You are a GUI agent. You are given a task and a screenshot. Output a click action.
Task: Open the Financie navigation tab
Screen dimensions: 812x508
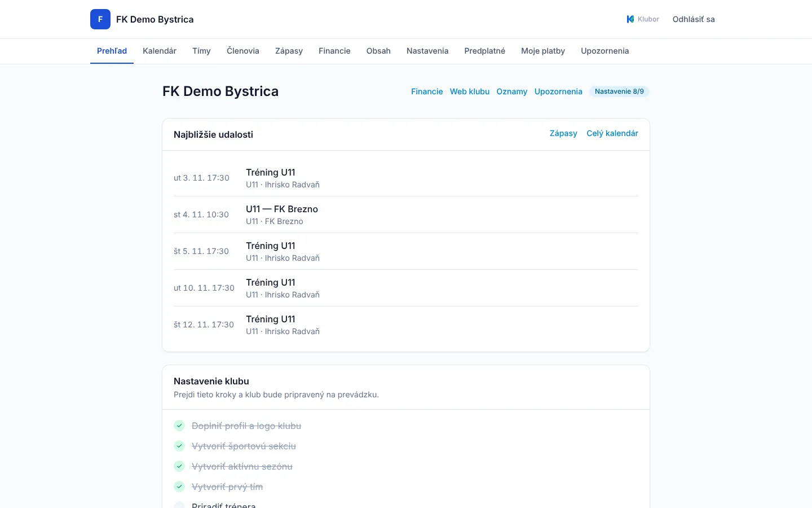334,51
